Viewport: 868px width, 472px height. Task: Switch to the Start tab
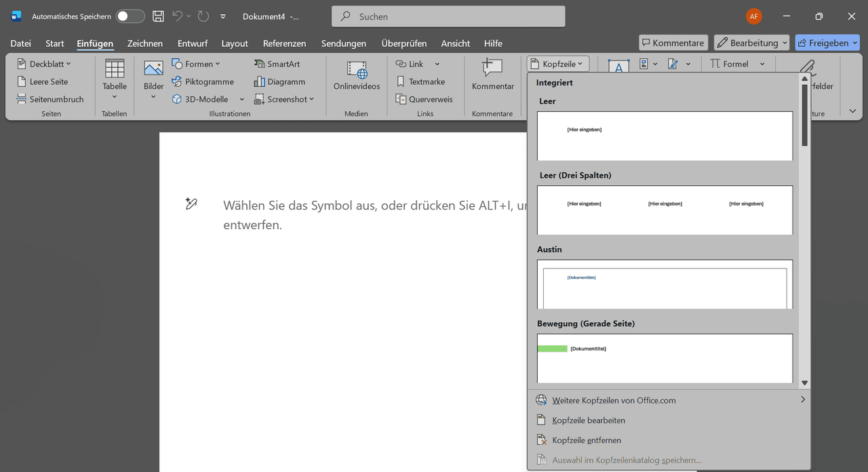click(55, 43)
